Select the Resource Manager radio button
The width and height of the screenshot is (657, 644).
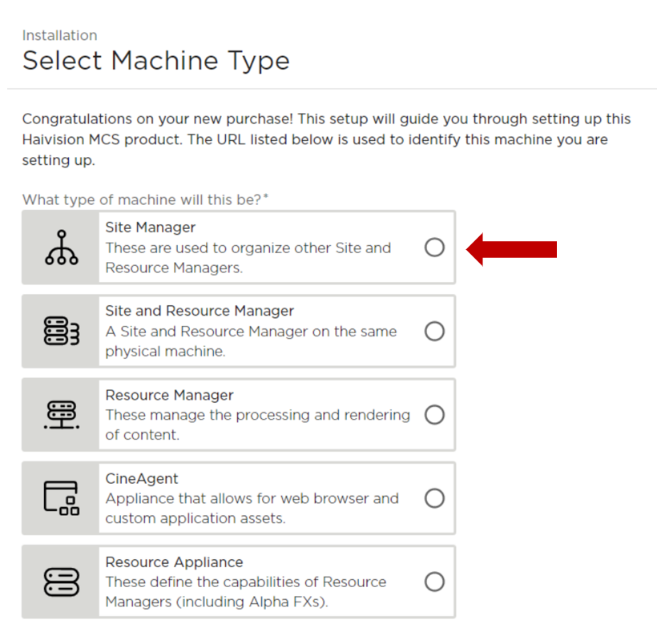[x=434, y=415]
